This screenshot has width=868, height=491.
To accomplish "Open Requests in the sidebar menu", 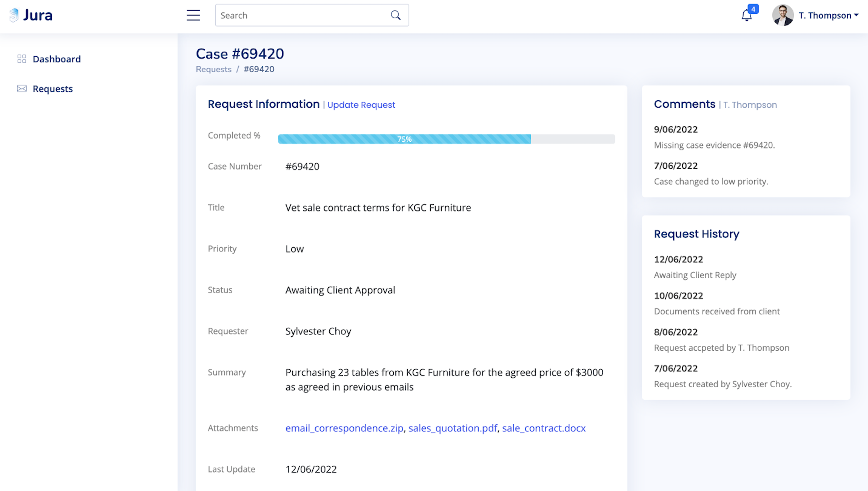I will [x=53, y=89].
